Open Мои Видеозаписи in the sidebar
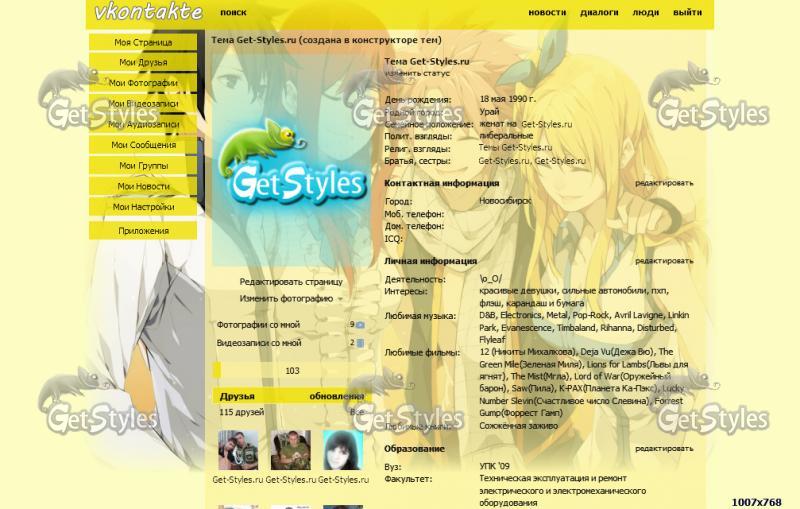800x509 pixels. pyautogui.click(x=143, y=104)
